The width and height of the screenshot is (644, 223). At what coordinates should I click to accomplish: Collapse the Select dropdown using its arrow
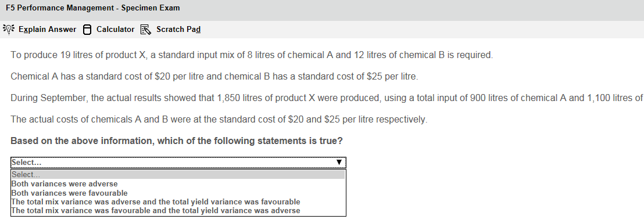(x=339, y=162)
